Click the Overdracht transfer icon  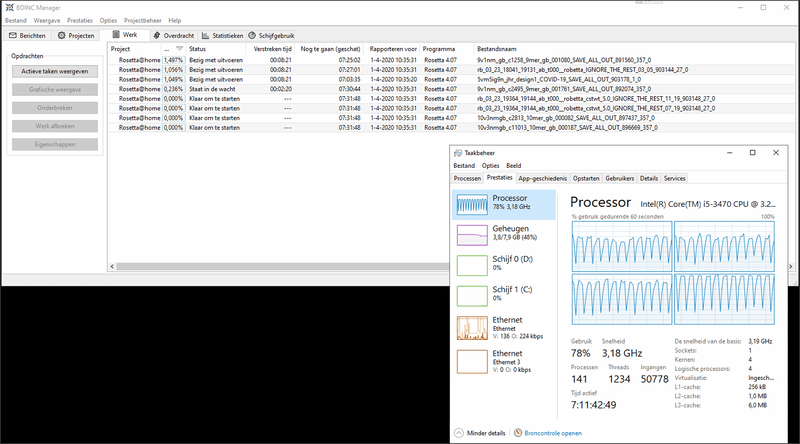157,35
